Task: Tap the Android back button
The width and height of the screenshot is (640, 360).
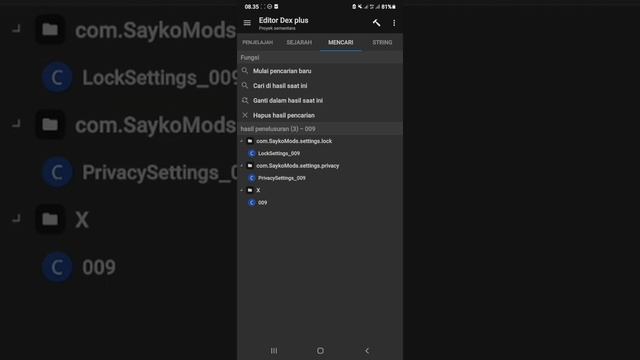Action: click(367, 351)
